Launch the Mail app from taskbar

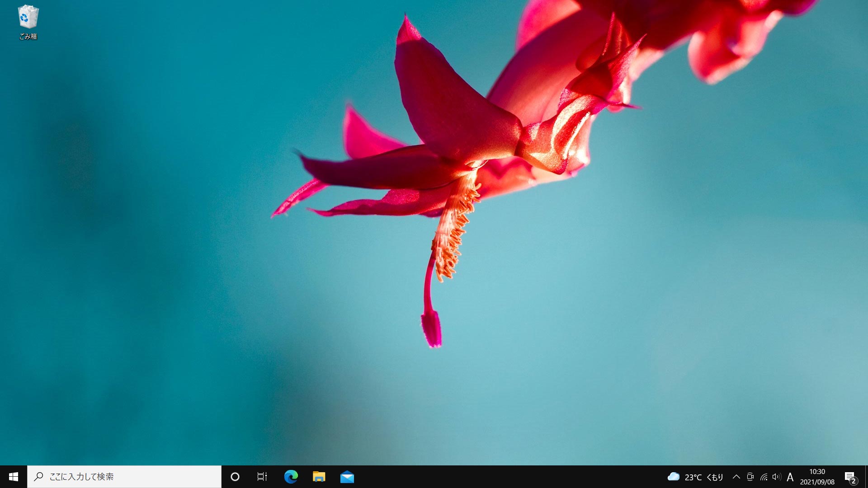(347, 477)
